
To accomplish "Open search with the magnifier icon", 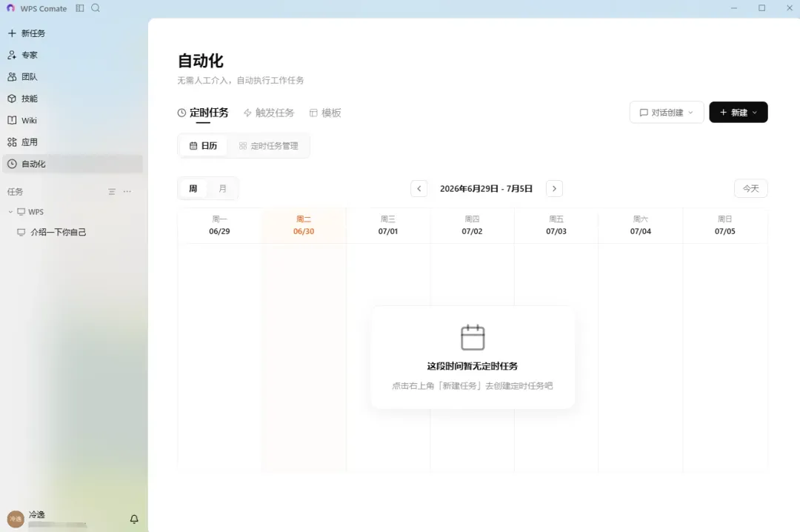I will click(96, 8).
